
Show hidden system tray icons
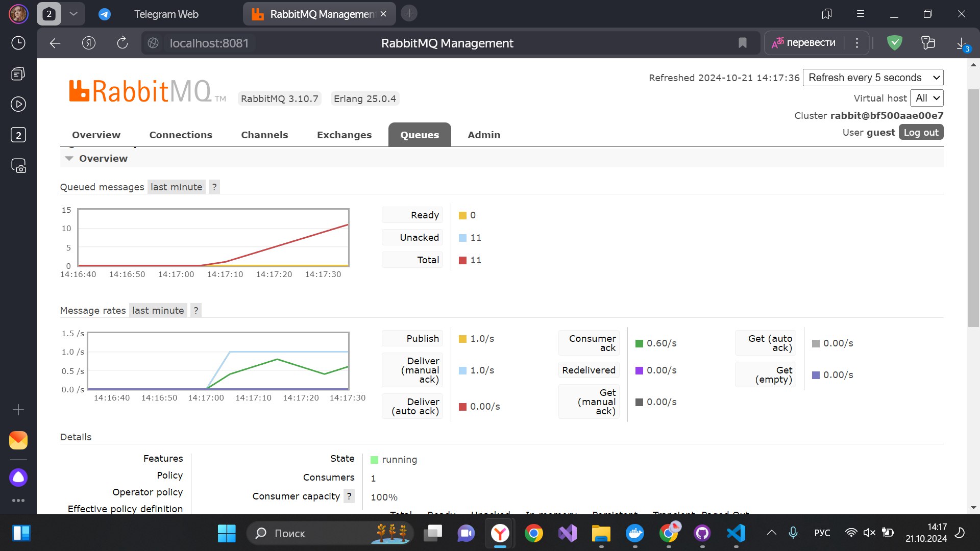coord(772,533)
